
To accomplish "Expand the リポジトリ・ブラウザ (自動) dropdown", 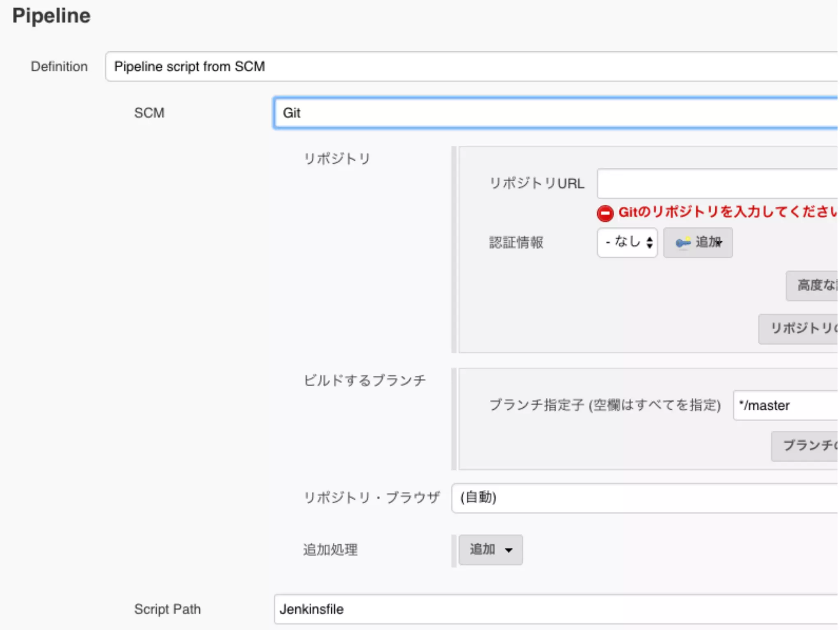I will [644, 498].
